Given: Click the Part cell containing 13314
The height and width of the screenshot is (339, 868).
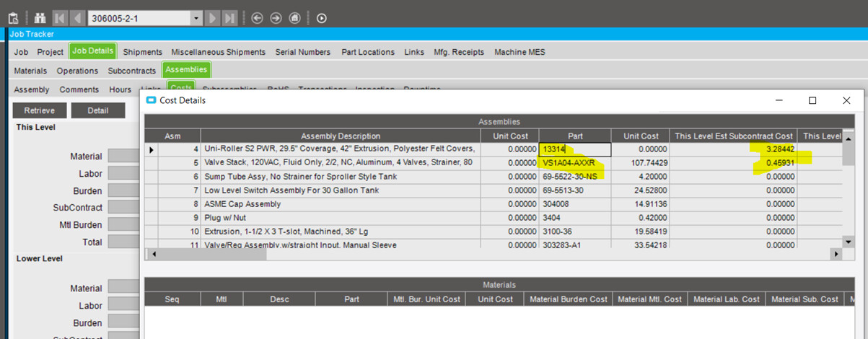Looking at the screenshot, I should point(575,149).
